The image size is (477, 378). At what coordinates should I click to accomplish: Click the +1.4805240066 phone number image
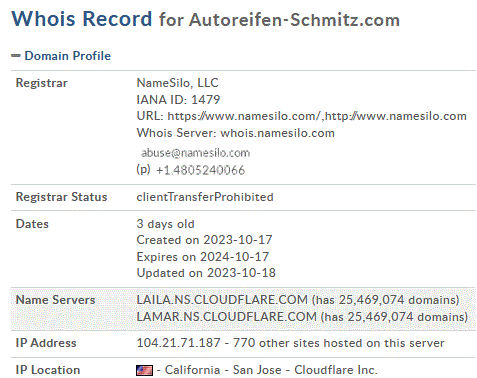pos(200,170)
